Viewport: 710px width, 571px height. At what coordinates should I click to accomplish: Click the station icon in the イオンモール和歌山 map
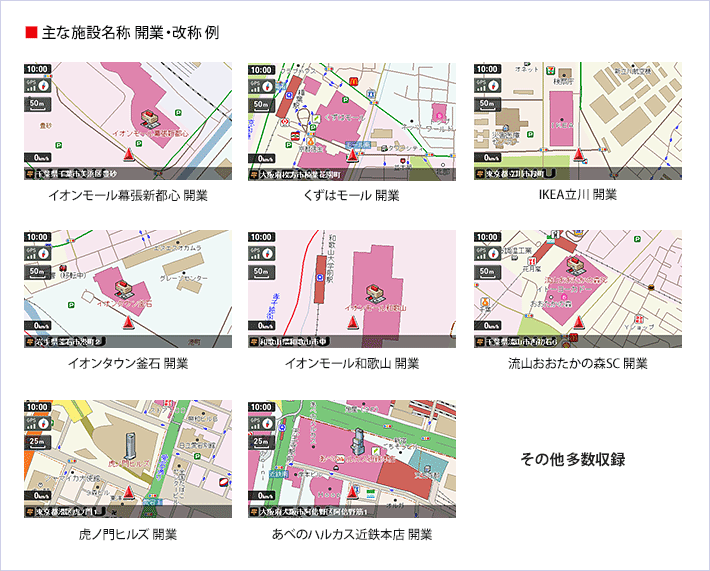[x=321, y=278]
